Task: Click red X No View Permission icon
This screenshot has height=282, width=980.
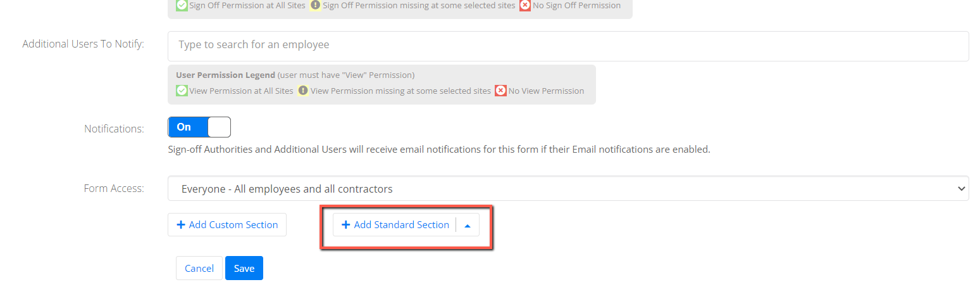Action: click(500, 91)
